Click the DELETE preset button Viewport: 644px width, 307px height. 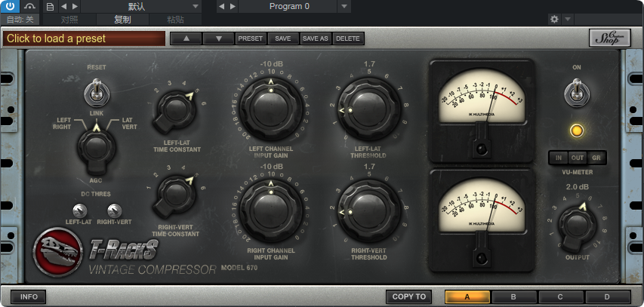348,38
